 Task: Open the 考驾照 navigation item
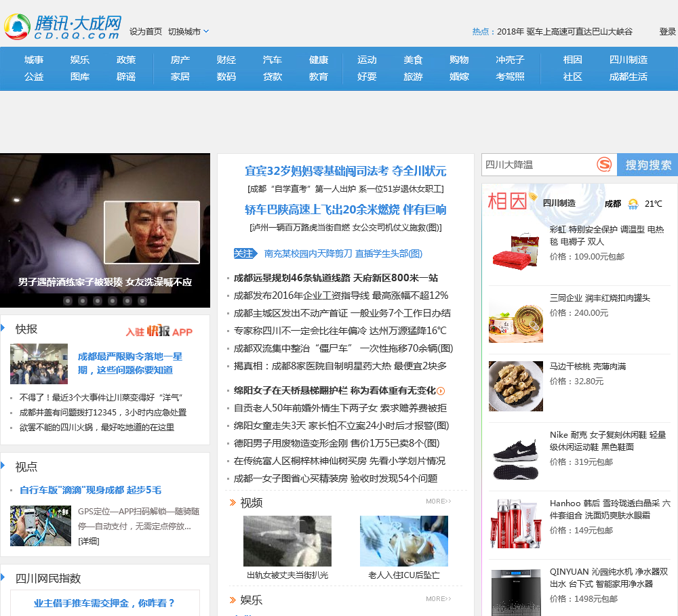(510, 77)
